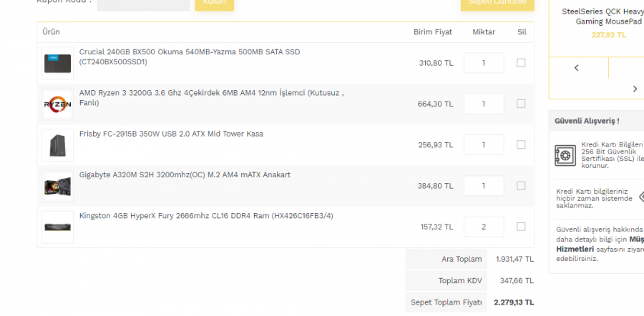The height and width of the screenshot is (316, 644).
Task: Edit quantity field for Frisby FC-2915B case
Action: [484, 145]
